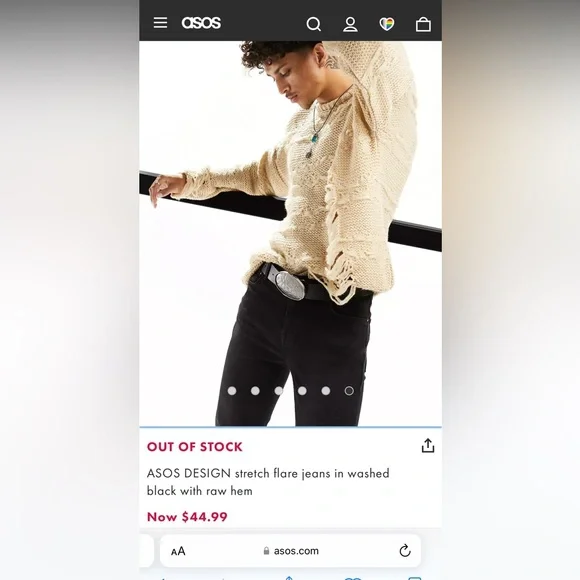Select the fifth image carousel dot

pyautogui.click(x=326, y=391)
